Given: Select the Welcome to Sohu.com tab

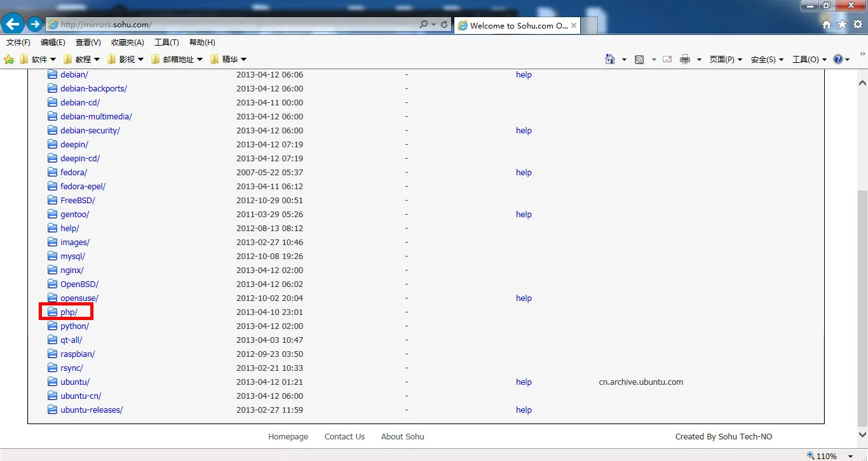Looking at the screenshot, I should [x=518, y=25].
